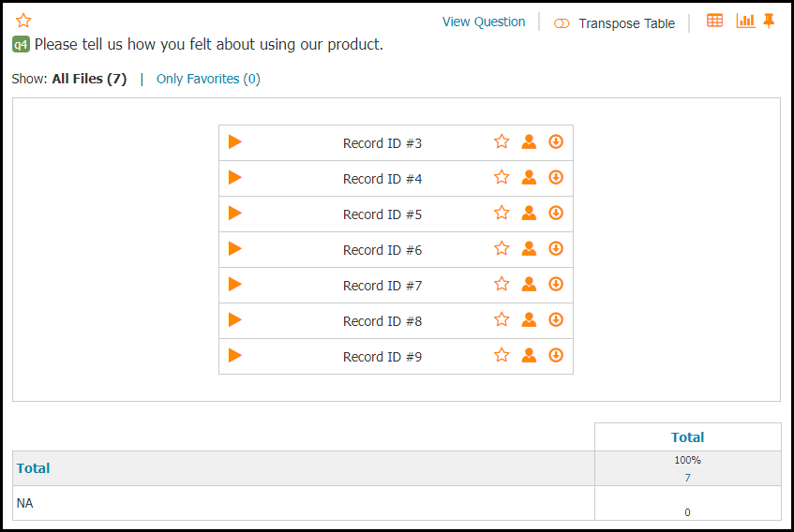View respondent profile for Record ID #5
The image size is (794, 532).
pos(529,213)
